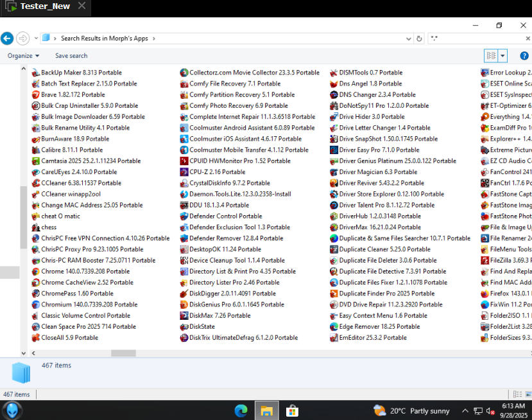532x420 pixels.
Task: Click the Firefox 143.0.1 icon
Action: coord(485,293)
